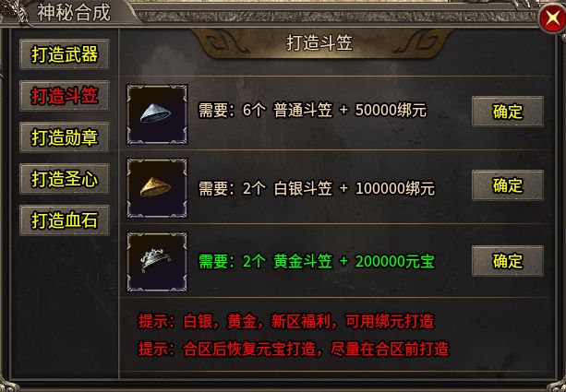Screen dimensions: 566x392
Task: Open the 打造武器 tab
Action: coord(65,54)
